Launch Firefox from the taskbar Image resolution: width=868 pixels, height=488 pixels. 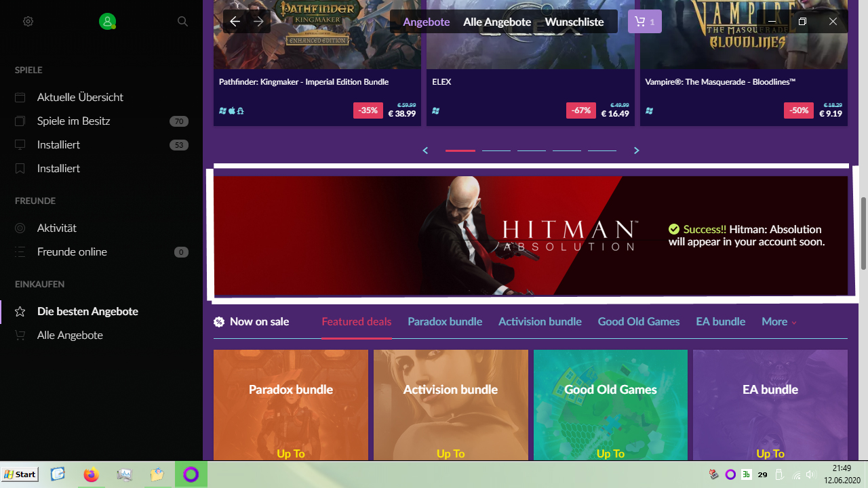pyautogui.click(x=91, y=474)
